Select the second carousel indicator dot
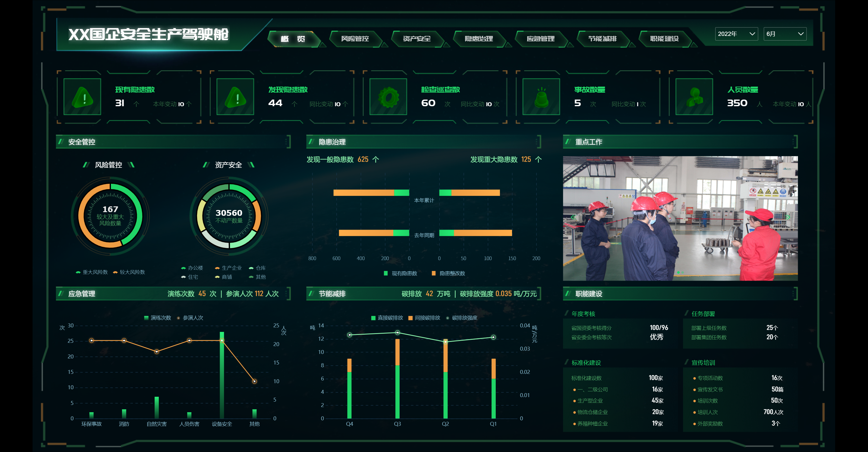The image size is (868, 452). click(683, 272)
